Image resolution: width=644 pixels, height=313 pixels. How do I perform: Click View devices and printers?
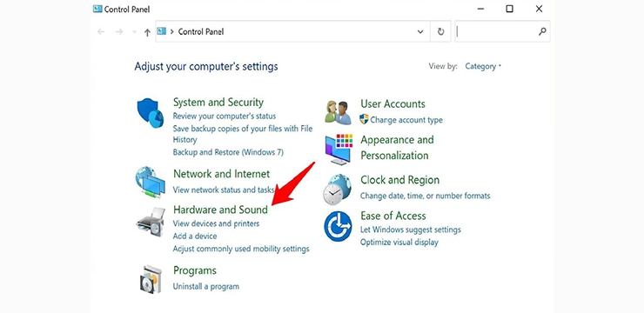coord(216,223)
